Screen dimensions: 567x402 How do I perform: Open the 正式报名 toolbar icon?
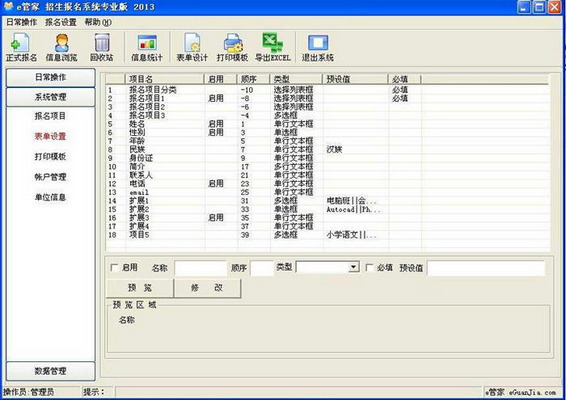[x=21, y=43]
